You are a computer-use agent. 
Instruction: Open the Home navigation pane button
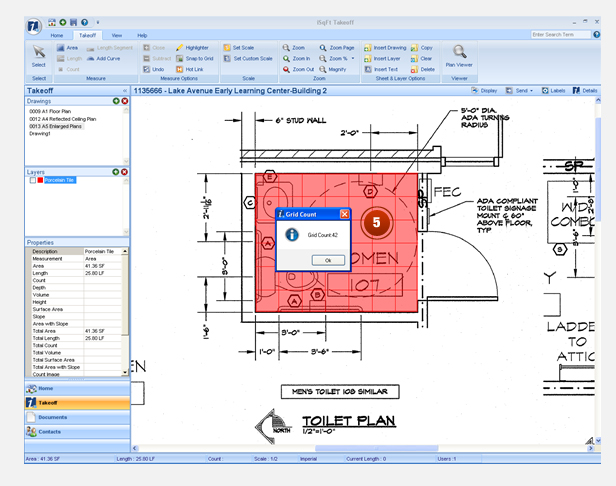point(77,388)
